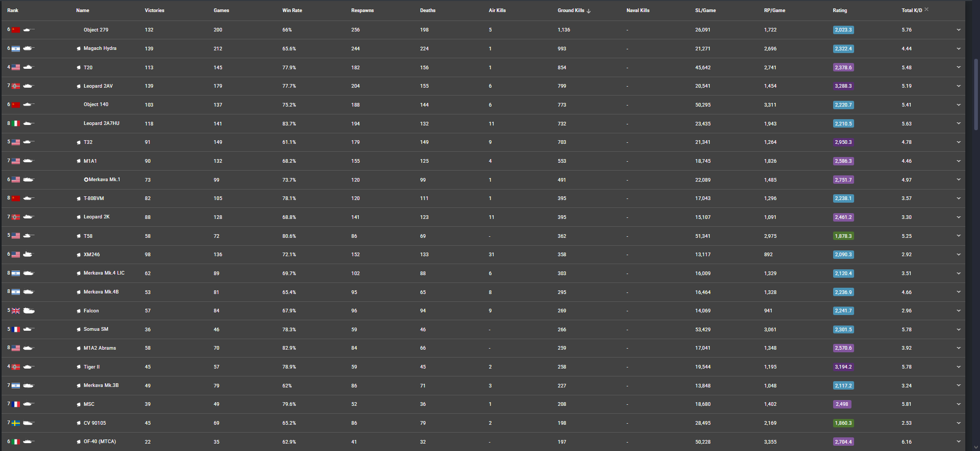The width and height of the screenshot is (980, 451).
Task: Click the tank icon in the Object 279 row
Action: [x=29, y=30]
